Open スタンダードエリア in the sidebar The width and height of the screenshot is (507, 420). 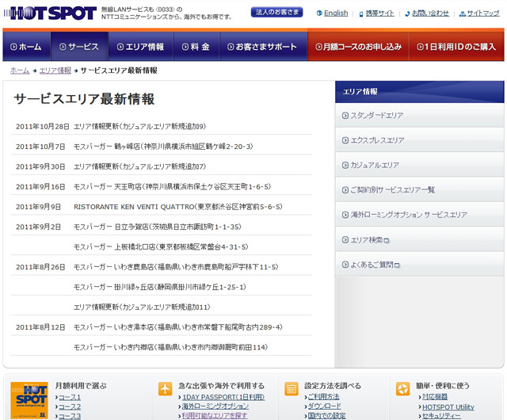tap(419, 115)
